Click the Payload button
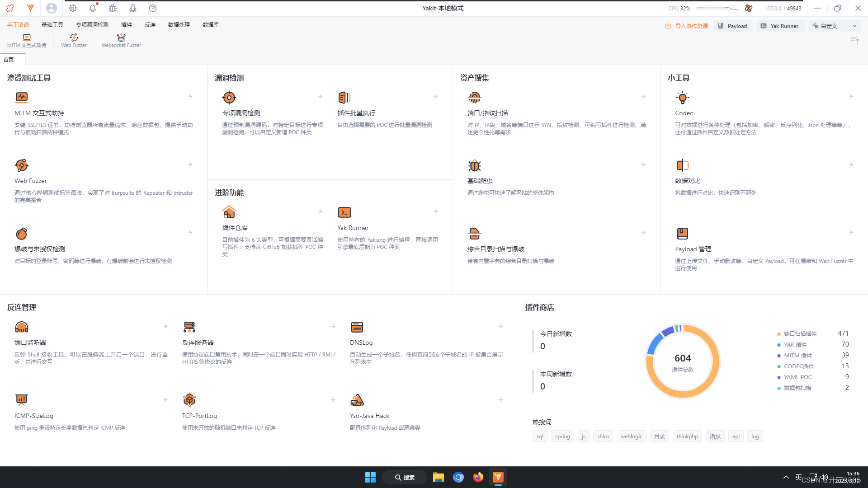868x488 pixels. click(x=733, y=26)
